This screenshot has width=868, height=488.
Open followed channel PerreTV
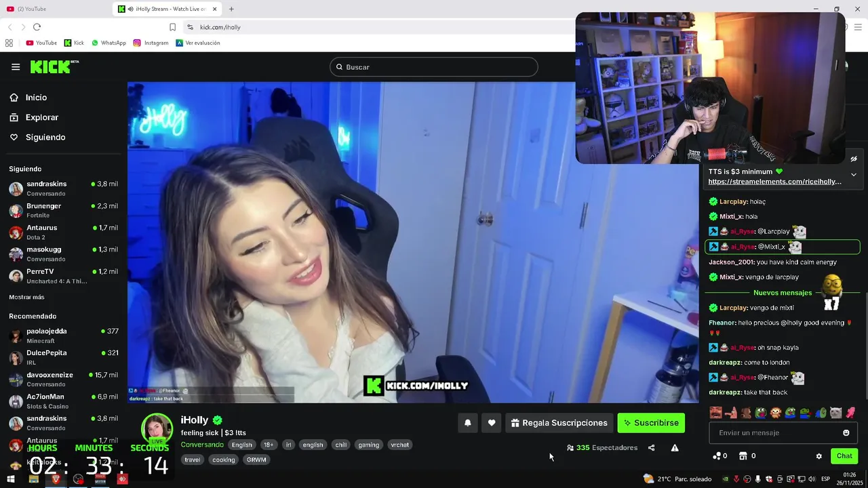[x=64, y=276]
